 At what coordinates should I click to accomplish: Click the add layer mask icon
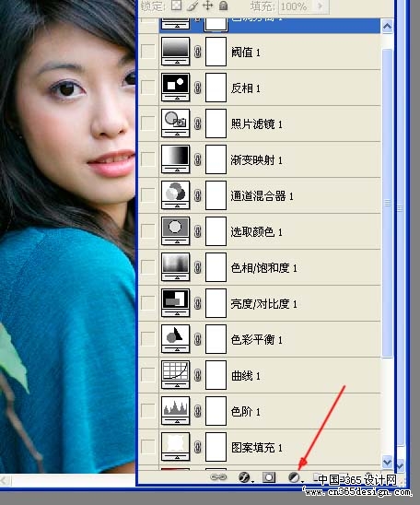tap(269, 477)
